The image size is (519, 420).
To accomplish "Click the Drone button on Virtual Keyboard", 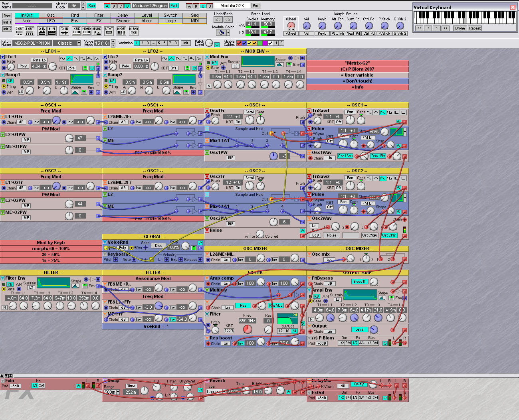I will [x=460, y=28].
